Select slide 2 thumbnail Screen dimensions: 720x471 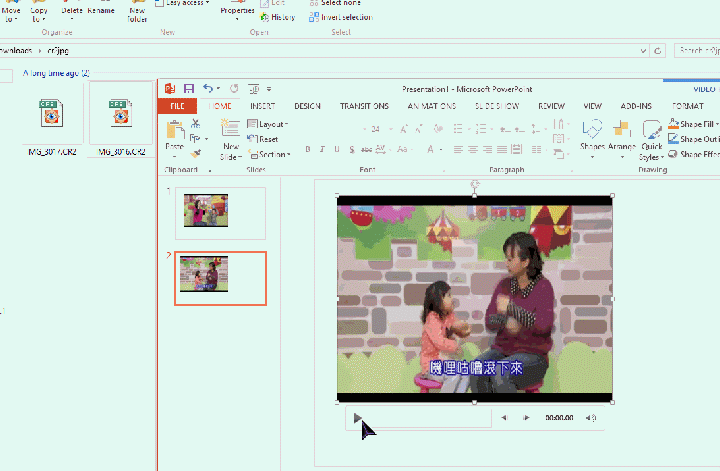click(x=220, y=278)
